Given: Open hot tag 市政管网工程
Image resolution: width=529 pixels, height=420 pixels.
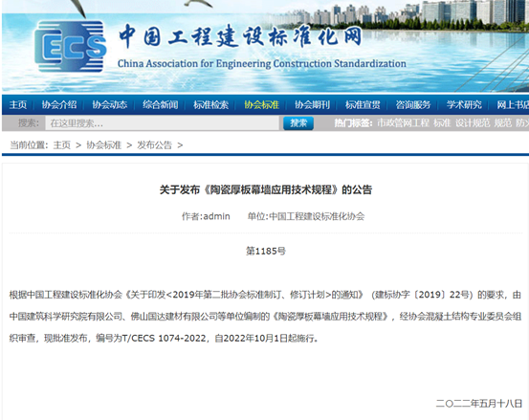Looking at the screenshot, I should pyautogui.click(x=403, y=123).
